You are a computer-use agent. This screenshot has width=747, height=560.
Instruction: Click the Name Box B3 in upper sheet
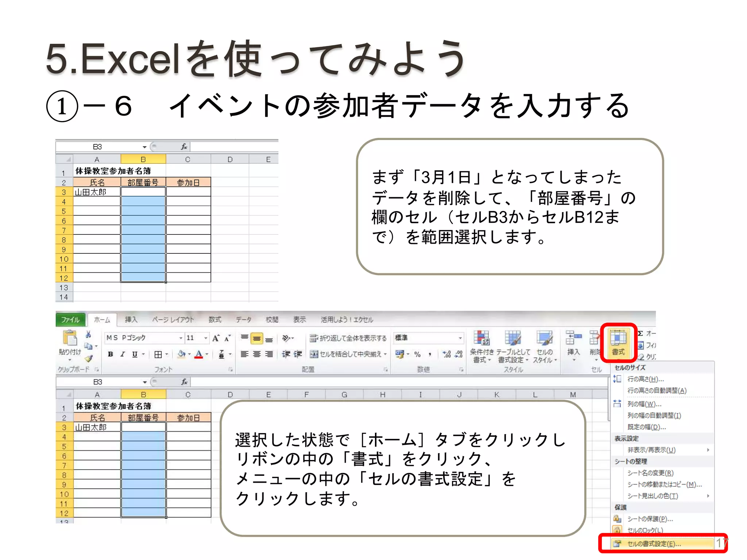point(98,147)
